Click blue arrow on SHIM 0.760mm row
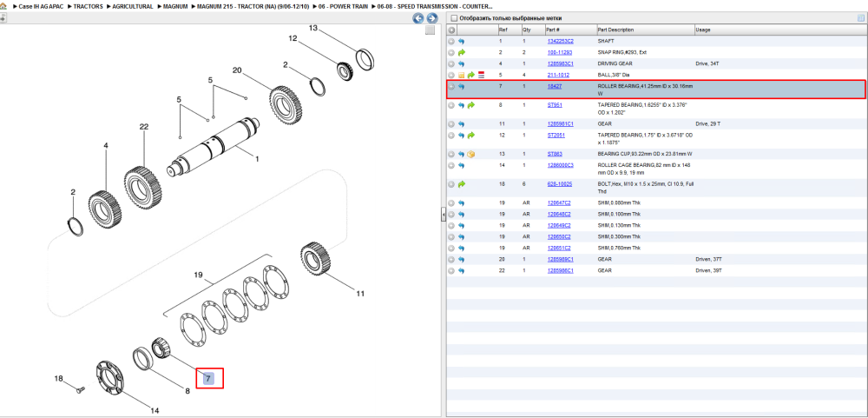Screen dimensions: 868x418 (461, 248)
